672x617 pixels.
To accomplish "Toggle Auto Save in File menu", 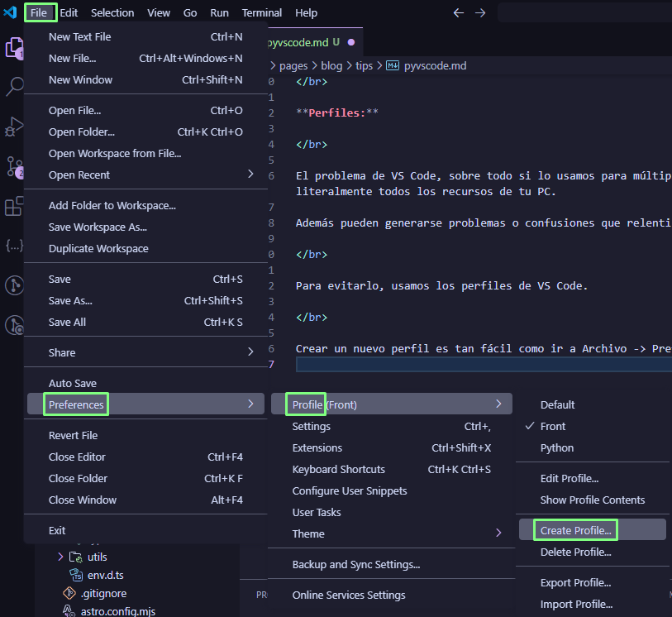I will (x=145, y=383).
